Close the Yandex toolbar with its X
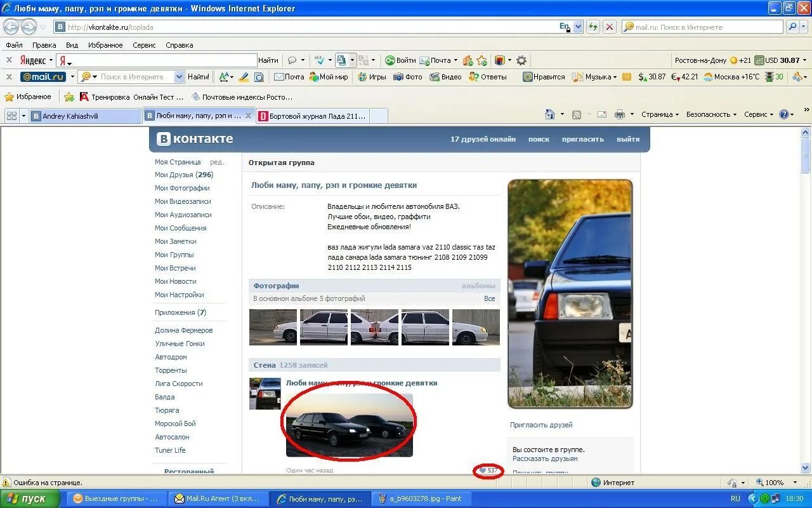Viewport: 812px width, 508px height. [9, 60]
